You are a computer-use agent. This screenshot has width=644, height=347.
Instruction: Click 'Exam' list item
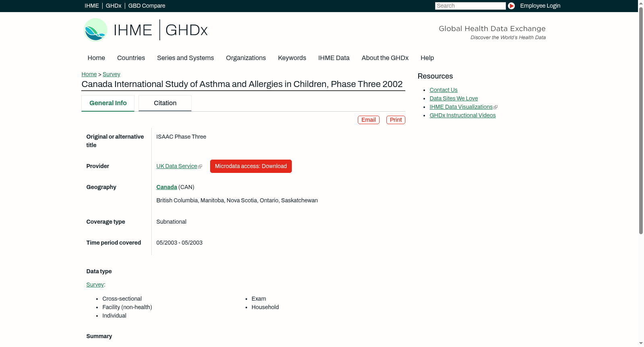click(259, 299)
